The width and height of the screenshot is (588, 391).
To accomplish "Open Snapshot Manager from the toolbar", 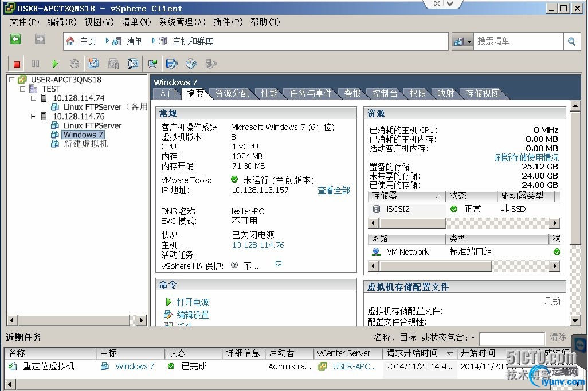I will [x=133, y=64].
